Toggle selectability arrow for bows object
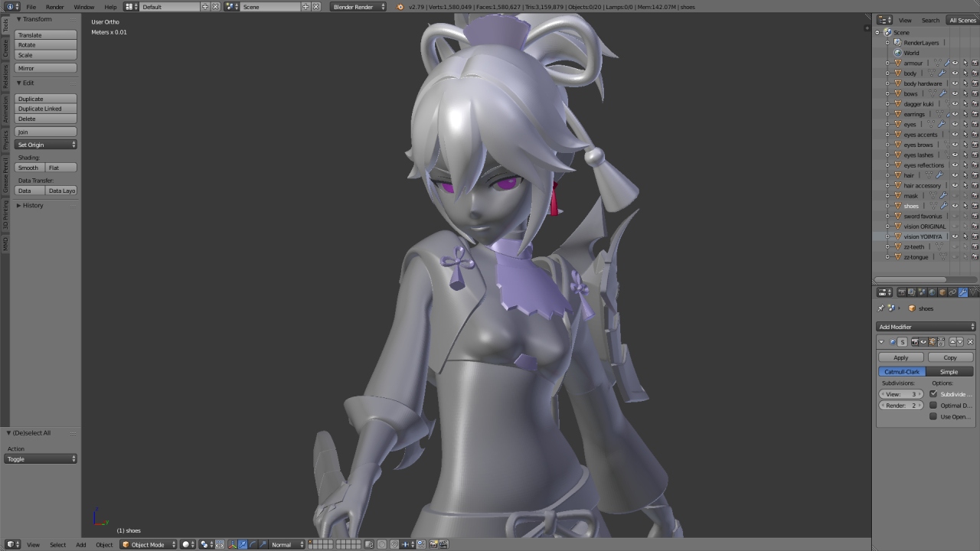980x551 pixels. [x=965, y=93]
